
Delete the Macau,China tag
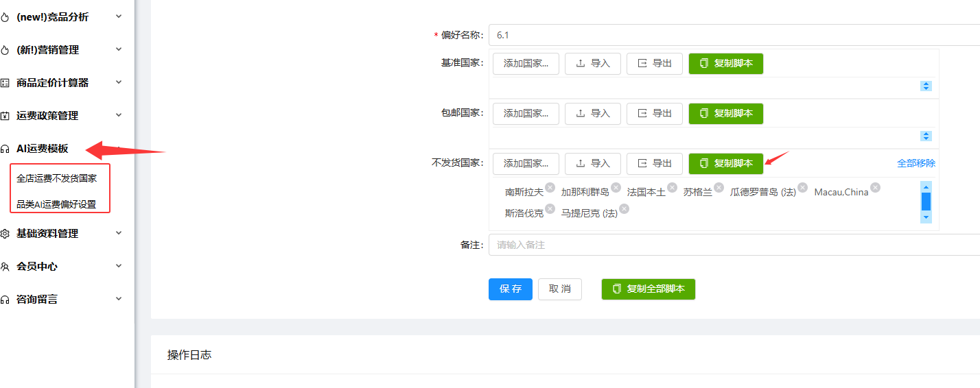[876, 187]
